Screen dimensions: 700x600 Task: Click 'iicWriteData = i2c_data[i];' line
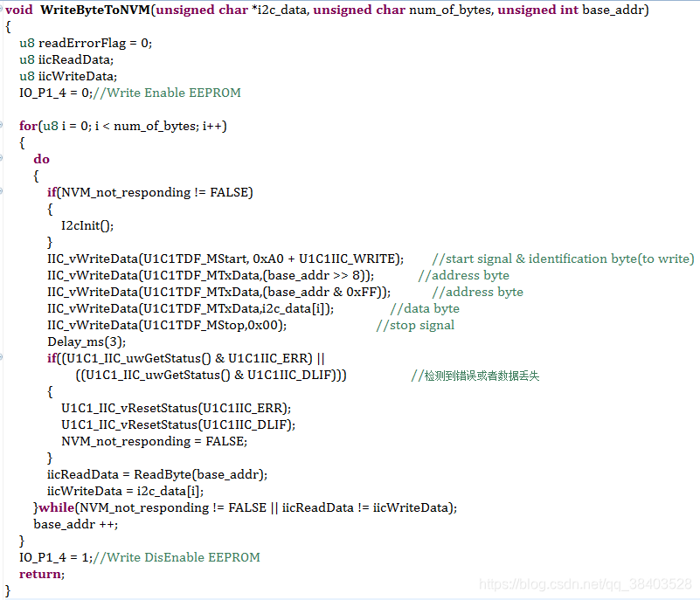tap(126, 491)
